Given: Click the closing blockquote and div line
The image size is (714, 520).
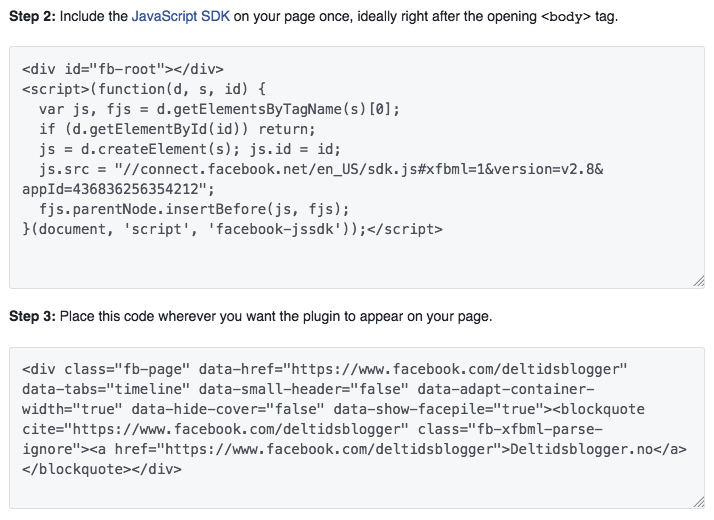Looking at the screenshot, I should [102, 469].
